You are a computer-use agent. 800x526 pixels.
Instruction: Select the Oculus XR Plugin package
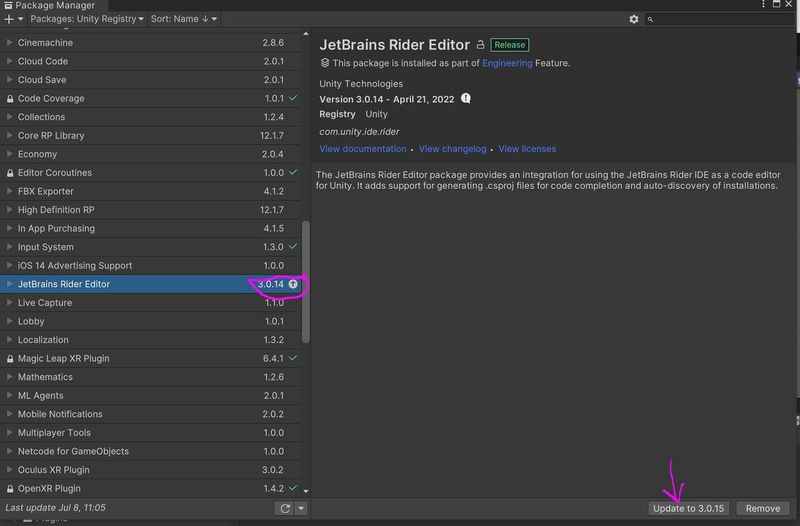click(151, 470)
